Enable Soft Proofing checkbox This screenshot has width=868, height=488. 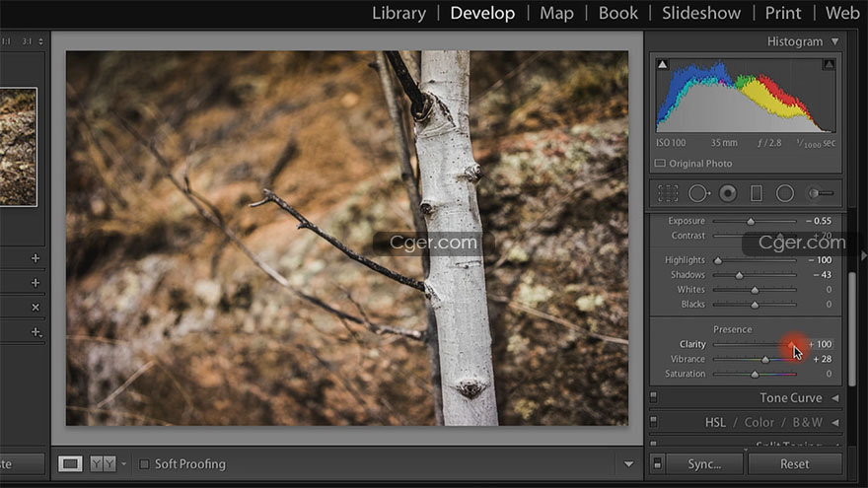click(144, 463)
